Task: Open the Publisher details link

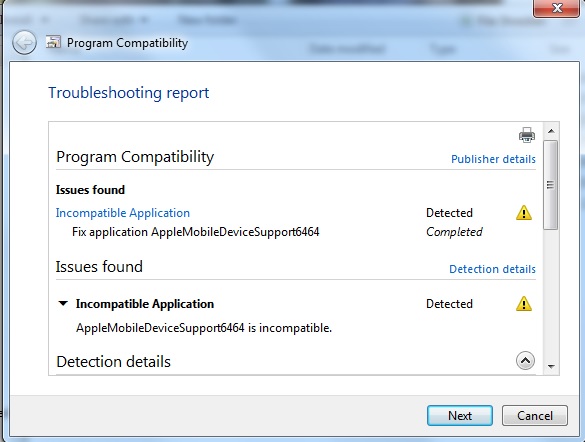Action: click(x=493, y=159)
